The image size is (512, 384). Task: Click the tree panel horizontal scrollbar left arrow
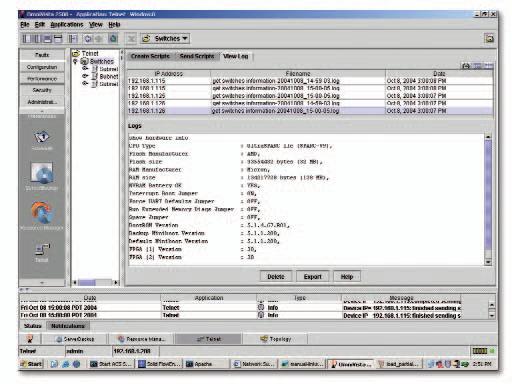[75, 283]
